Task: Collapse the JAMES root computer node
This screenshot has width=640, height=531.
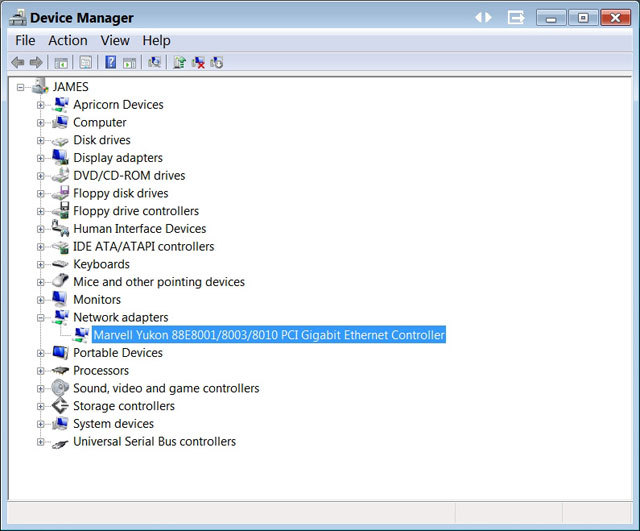Action: pos(21,87)
